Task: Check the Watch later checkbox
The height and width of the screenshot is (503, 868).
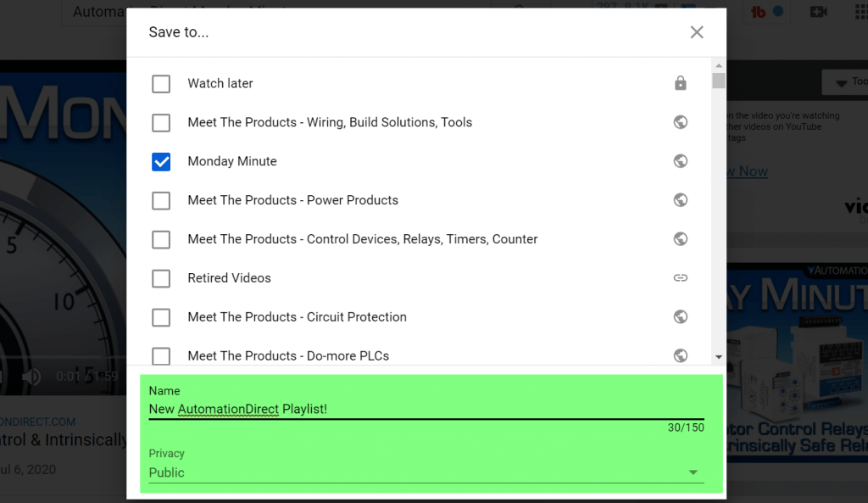Action: pyautogui.click(x=161, y=83)
